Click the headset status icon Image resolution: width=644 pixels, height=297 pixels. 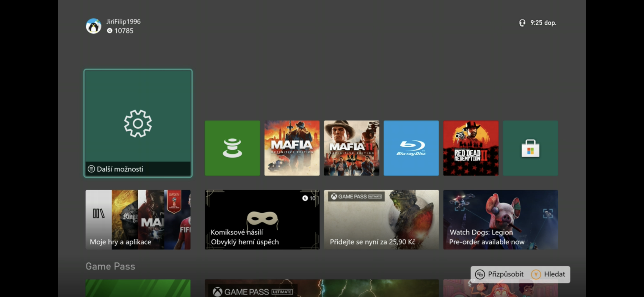522,23
